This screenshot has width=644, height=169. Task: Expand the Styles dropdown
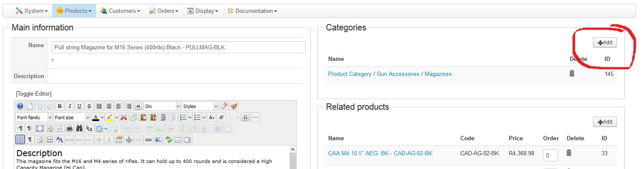pos(200,106)
